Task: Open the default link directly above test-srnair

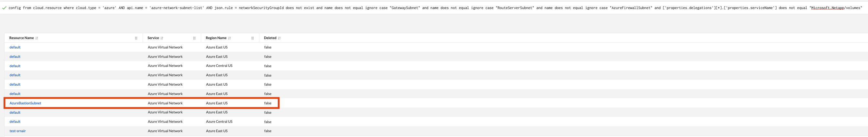Action: tap(15, 121)
